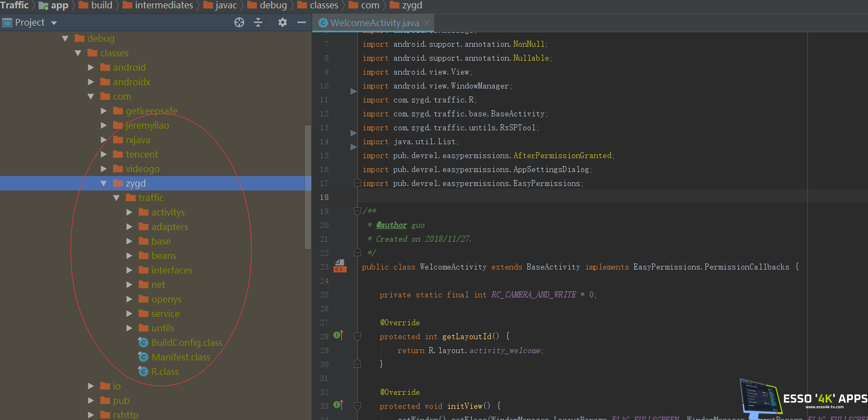The image size is (868, 420).
Task: Close the WelcomeActivity.java tab
Action: point(427,23)
